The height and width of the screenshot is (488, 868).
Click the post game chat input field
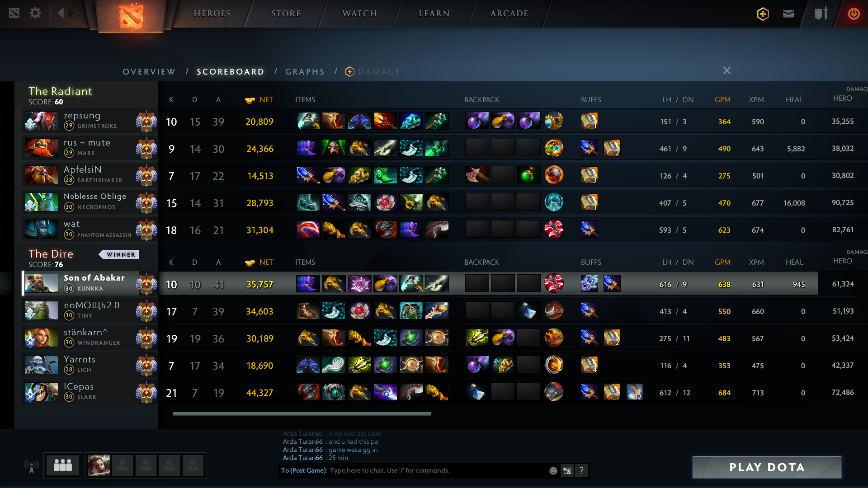[436, 470]
